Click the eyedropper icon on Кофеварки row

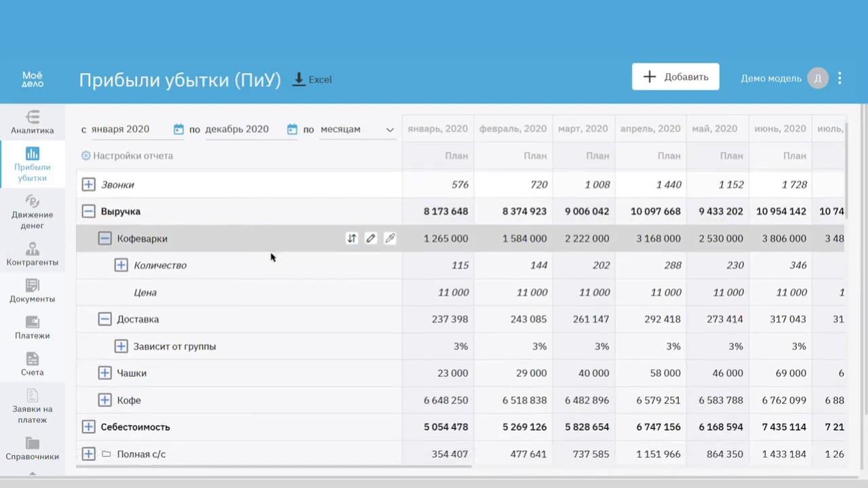pyautogui.click(x=389, y=238)
